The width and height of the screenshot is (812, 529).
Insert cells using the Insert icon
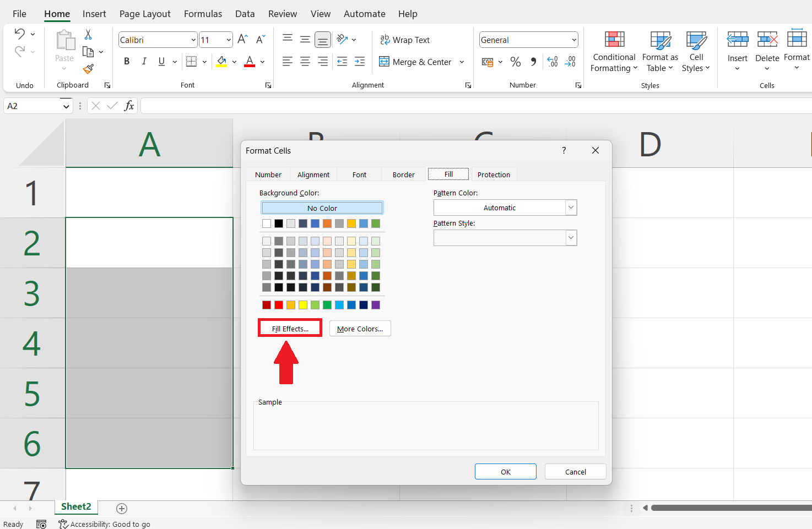[x=737, y=40]
